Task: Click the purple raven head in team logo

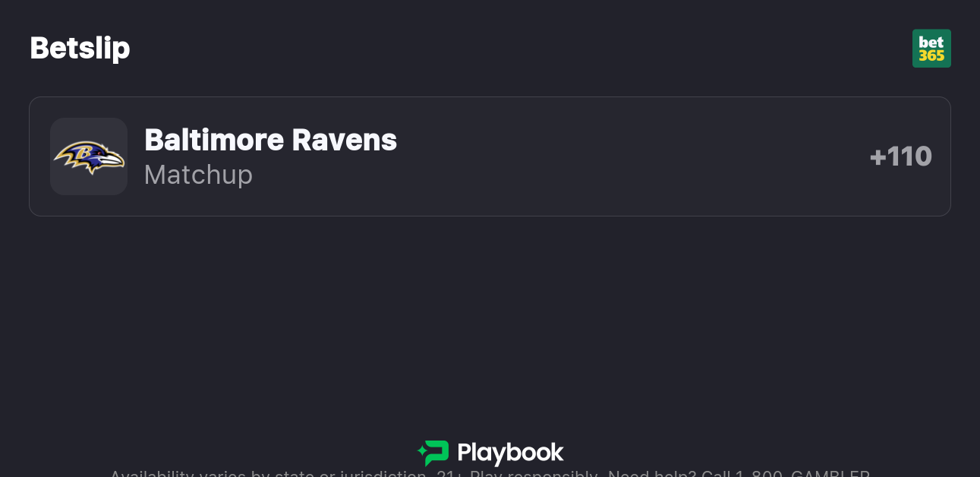Action: click(95, 154)
